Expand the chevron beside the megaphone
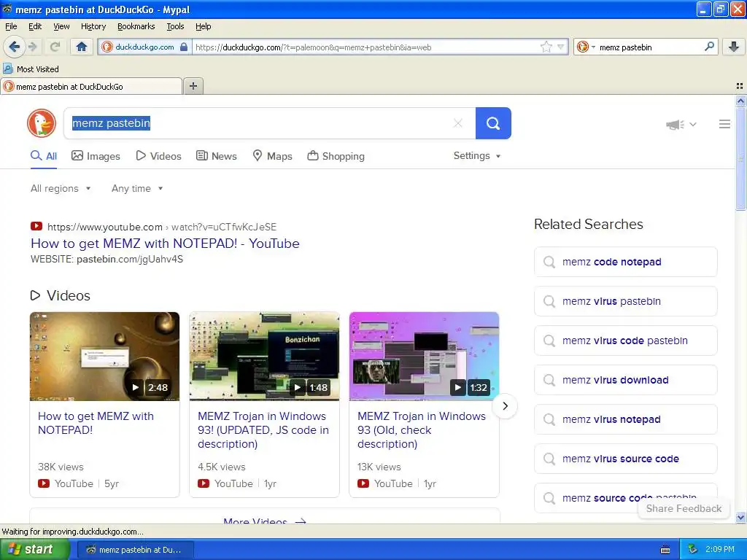The width and height of the screenshot is (747, 560). (x=693, y=124)
